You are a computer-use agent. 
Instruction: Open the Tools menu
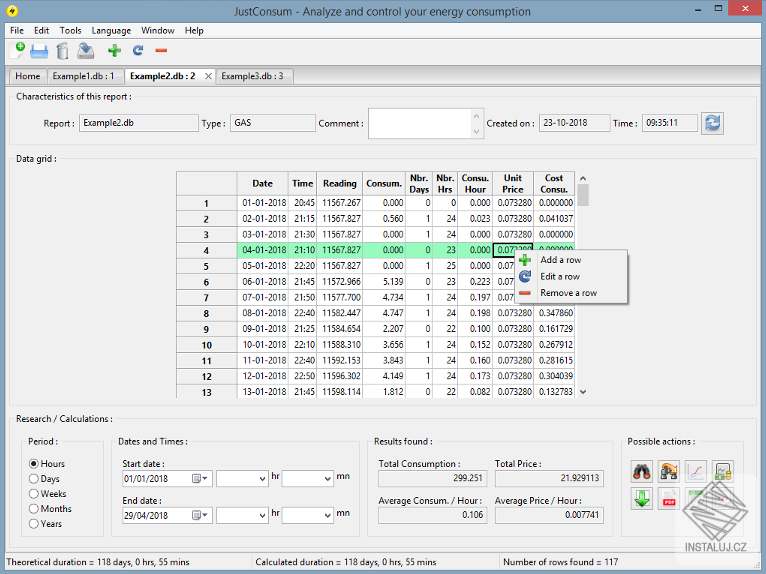(x=70, y=30)
